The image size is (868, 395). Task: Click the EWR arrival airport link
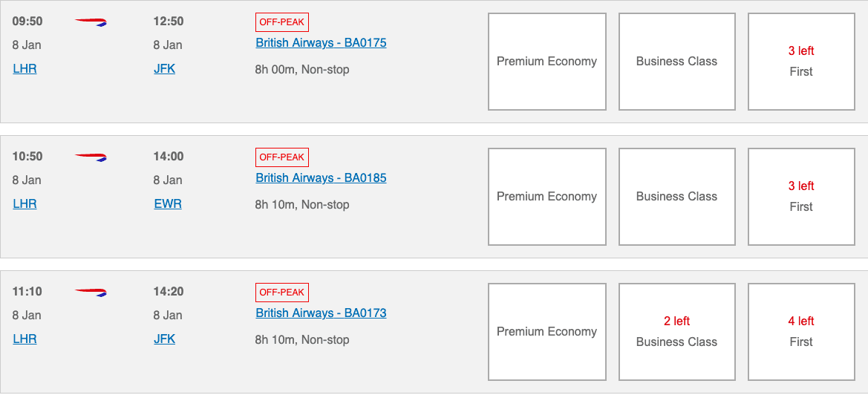167,204
